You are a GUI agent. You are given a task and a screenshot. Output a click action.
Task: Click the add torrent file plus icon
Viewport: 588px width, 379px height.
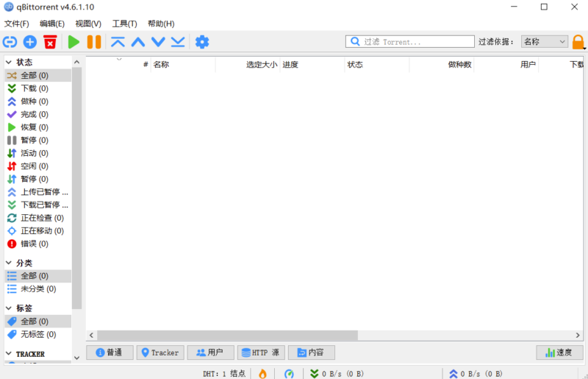pyautogui.click(x=30, y=42)
